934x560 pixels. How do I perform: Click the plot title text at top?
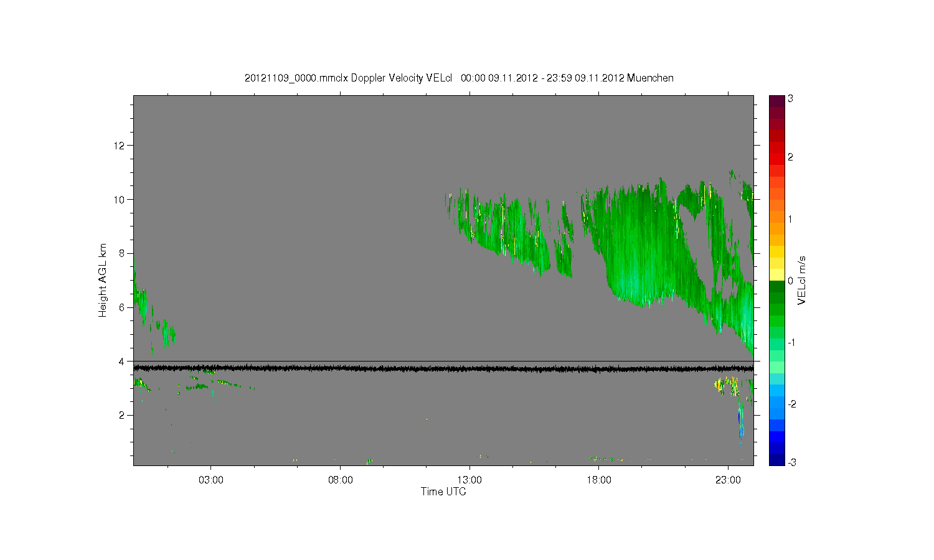click(459, 78)
